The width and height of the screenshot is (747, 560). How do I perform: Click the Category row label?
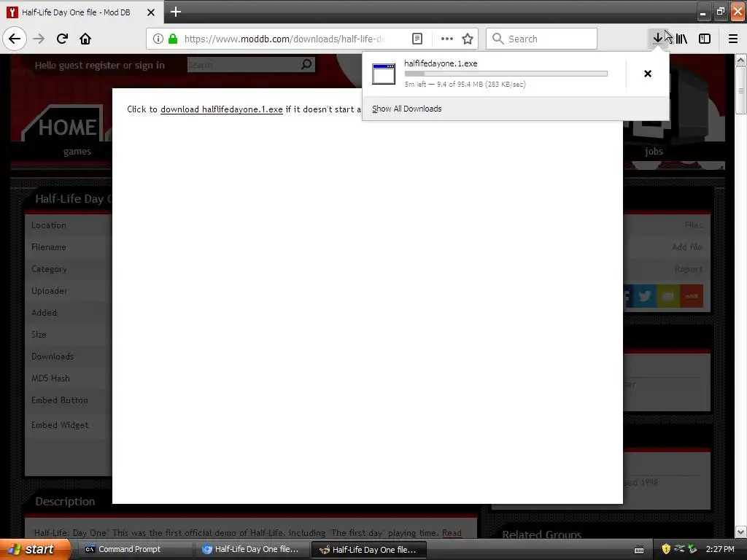(x=49, y=269)
